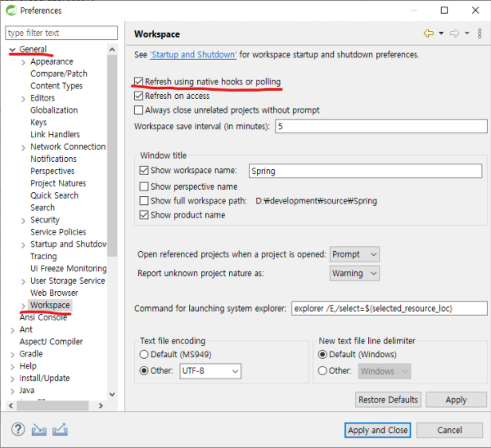
Task: Click the forward navigation arrow icon
Action: (454, 34)
